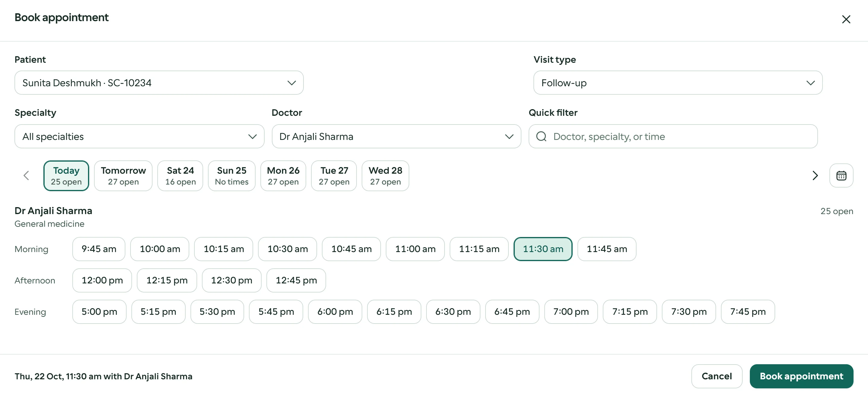The height and width of the screenshot is (398, 868).
Task: Open the Visit type dropdown
Action: 678,83
